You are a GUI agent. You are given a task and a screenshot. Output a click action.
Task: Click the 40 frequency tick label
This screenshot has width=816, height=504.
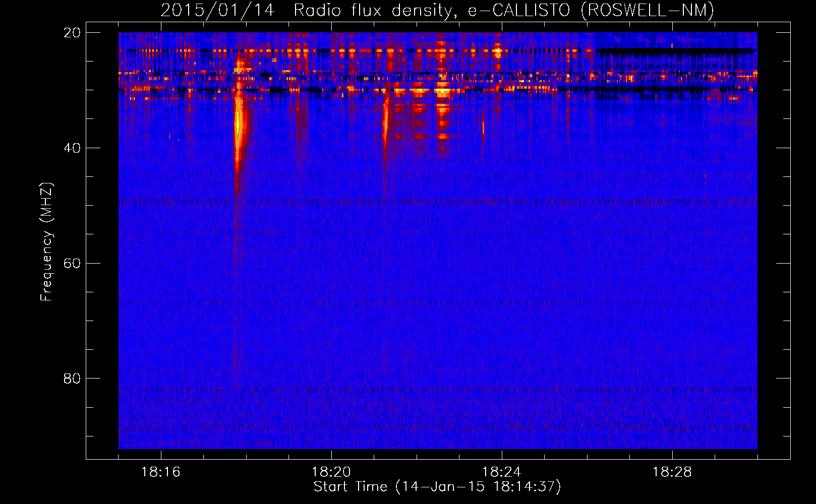tap(72, 148)
